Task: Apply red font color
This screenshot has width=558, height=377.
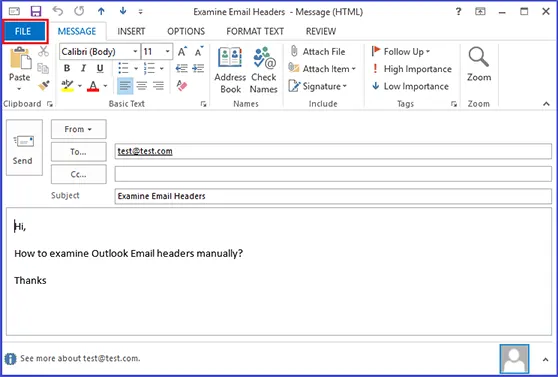Action: pyautogui.click(x=93, y=86)
